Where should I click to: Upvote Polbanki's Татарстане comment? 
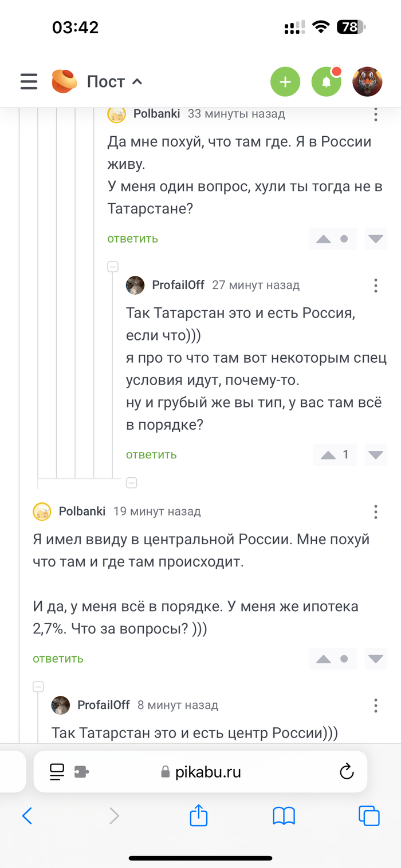(x=324, y=239)
